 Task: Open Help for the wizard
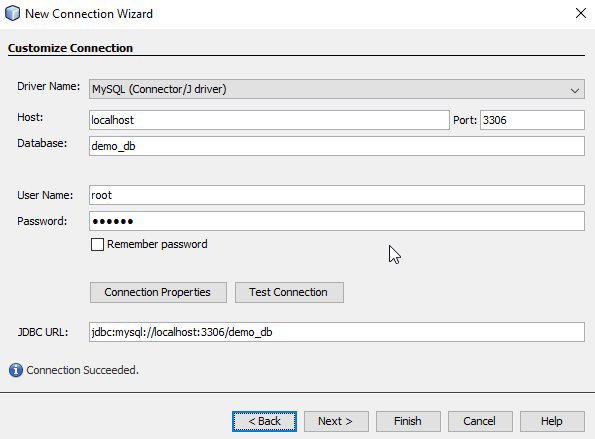click(x=552, y=421)
